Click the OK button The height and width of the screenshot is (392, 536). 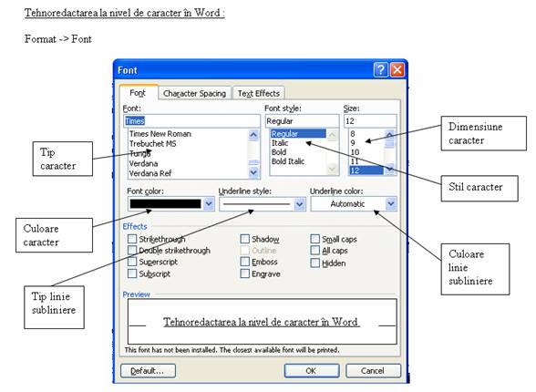pyautogui.click(x=312, y=371)
